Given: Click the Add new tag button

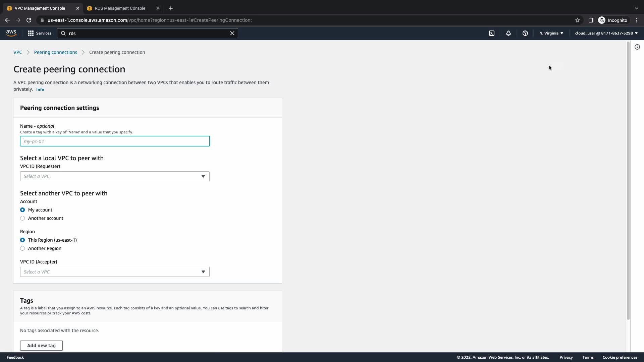Looking at the screenshot, I should [x=41, y=346].
